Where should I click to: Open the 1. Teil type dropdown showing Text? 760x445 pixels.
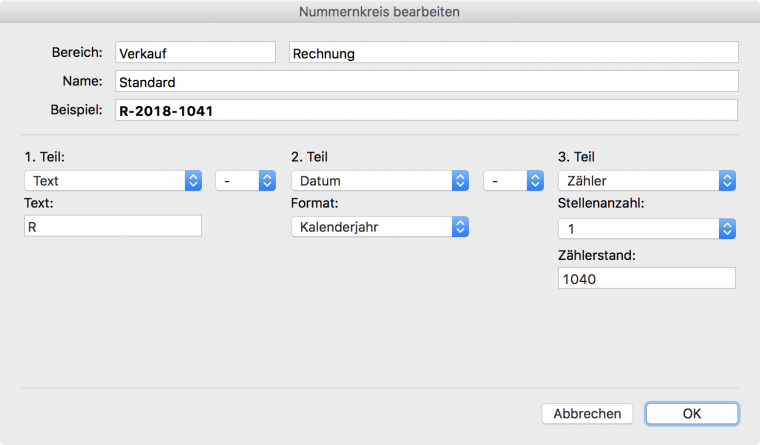point(113,181)
